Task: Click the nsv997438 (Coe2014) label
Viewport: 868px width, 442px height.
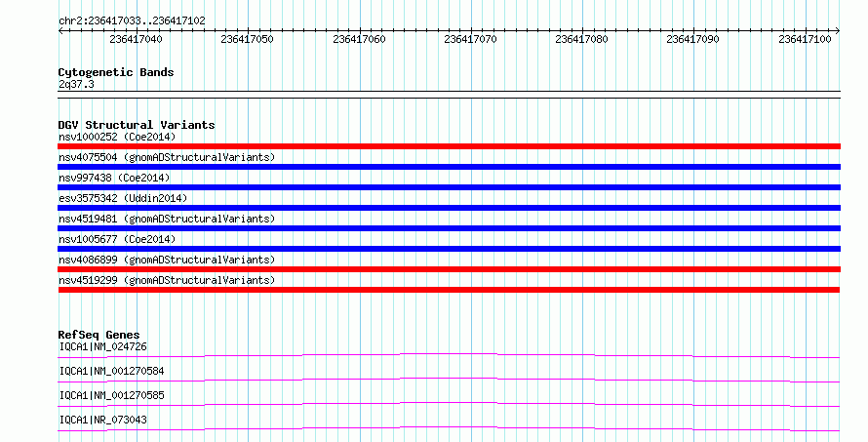Action: (x=114, y=178)
